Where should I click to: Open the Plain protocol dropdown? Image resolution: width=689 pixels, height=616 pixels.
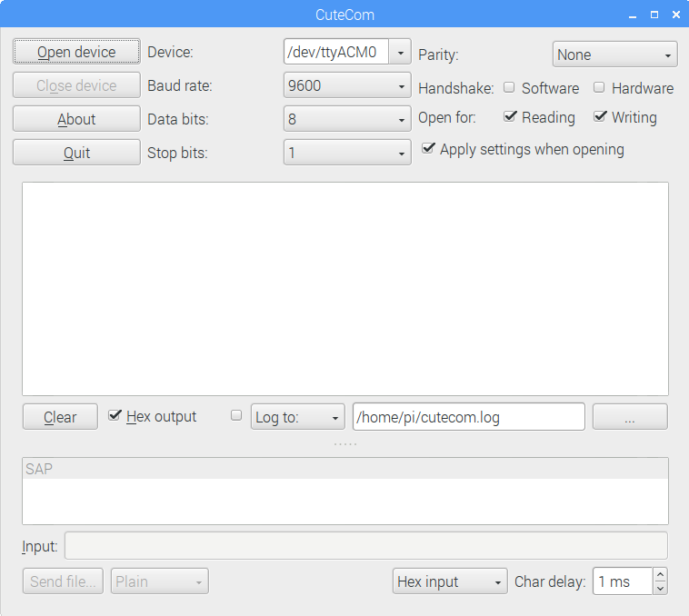pyautogui.click(x=159, y=581)
